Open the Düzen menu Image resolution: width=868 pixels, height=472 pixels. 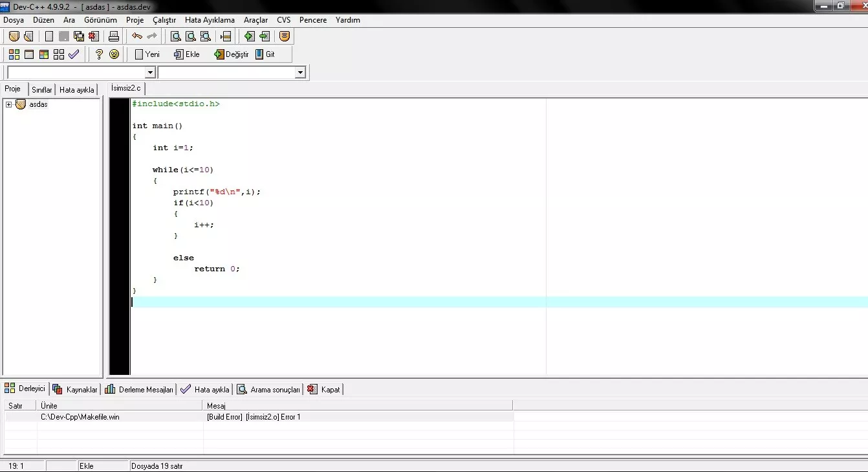point(43,20)
